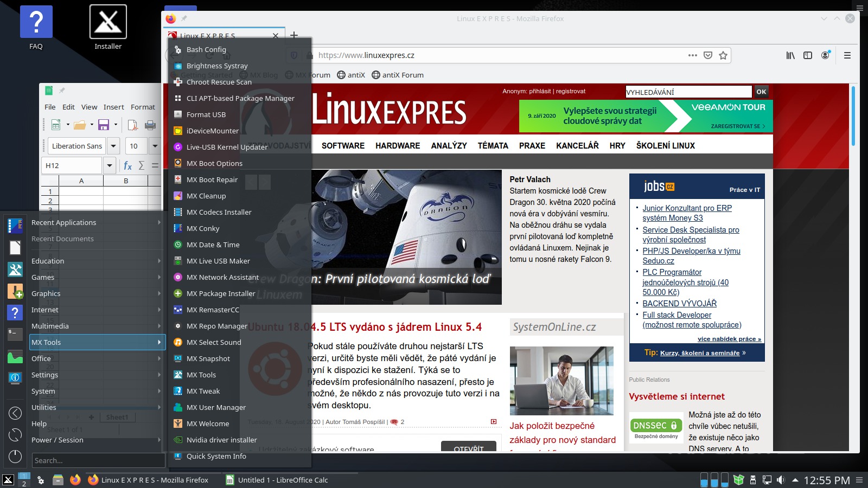Click the website VYHLEDÁVÁNÍ search field
This screenshot has height=488, width=868.
[x=688, y=92]
